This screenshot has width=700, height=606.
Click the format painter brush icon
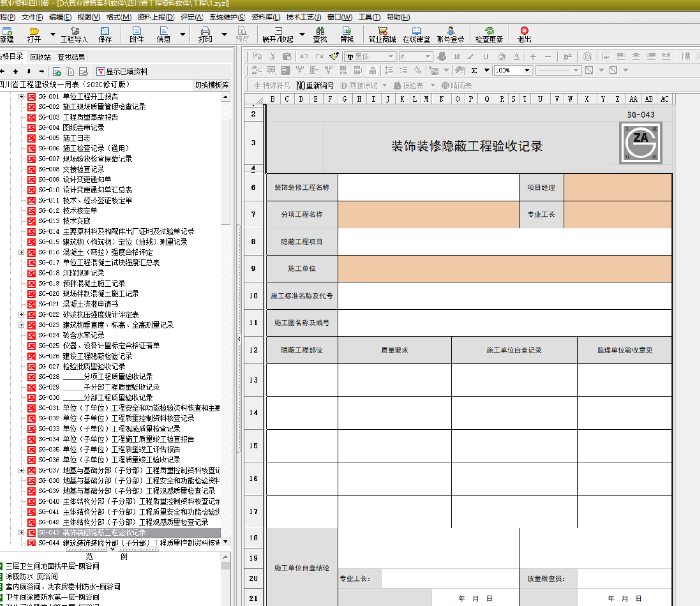(334, 56)
